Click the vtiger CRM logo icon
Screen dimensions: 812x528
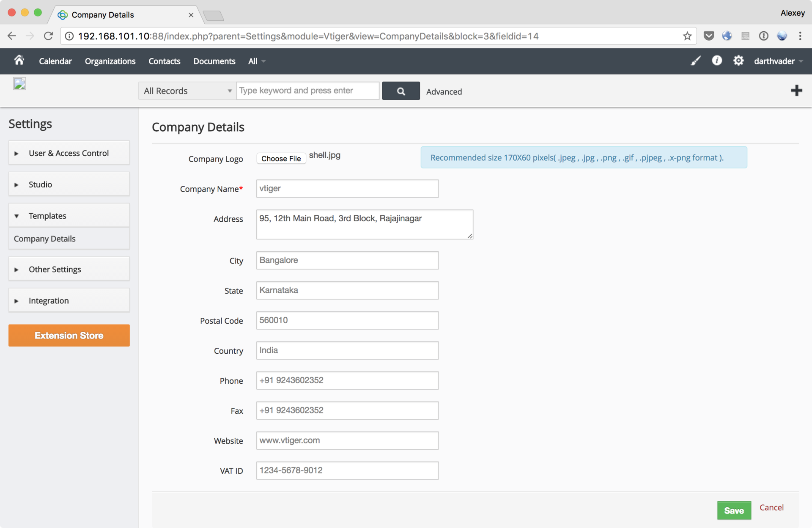(19, 83)
